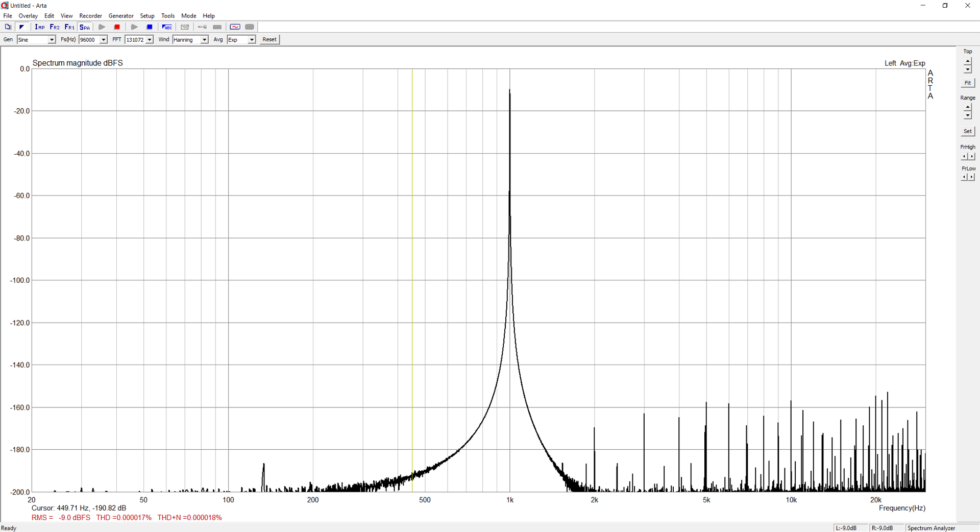Click the gray play recording icon
This screenshot has width=980, height=532.
(x=102, y=27)
